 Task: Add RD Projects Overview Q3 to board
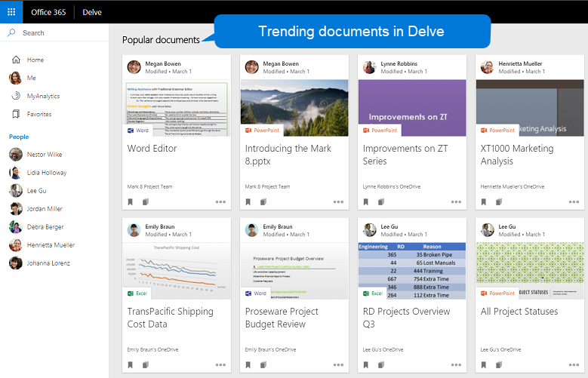tap(381, 365)
